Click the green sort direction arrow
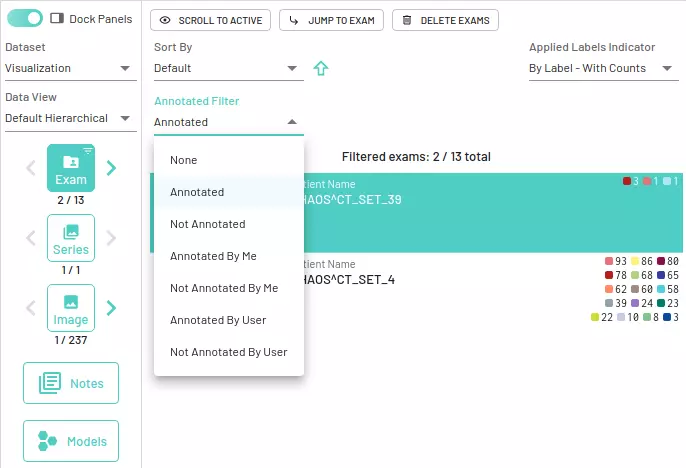 point(321,69)
